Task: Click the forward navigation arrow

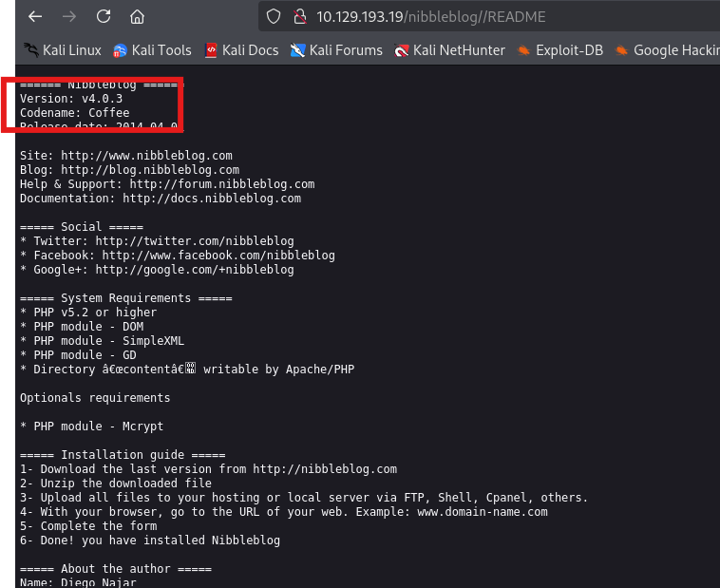Action: 69,17
